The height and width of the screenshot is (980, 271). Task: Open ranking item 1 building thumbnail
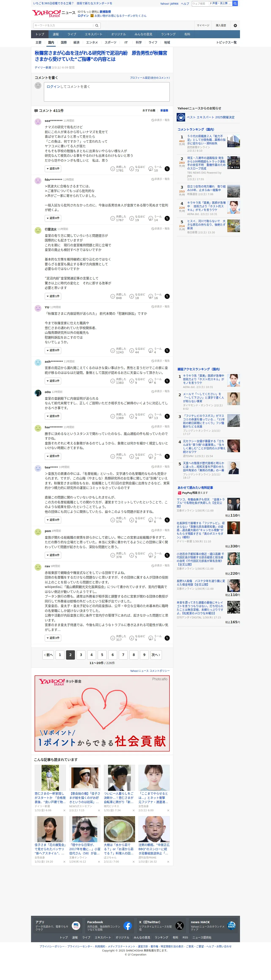(233, 141)
